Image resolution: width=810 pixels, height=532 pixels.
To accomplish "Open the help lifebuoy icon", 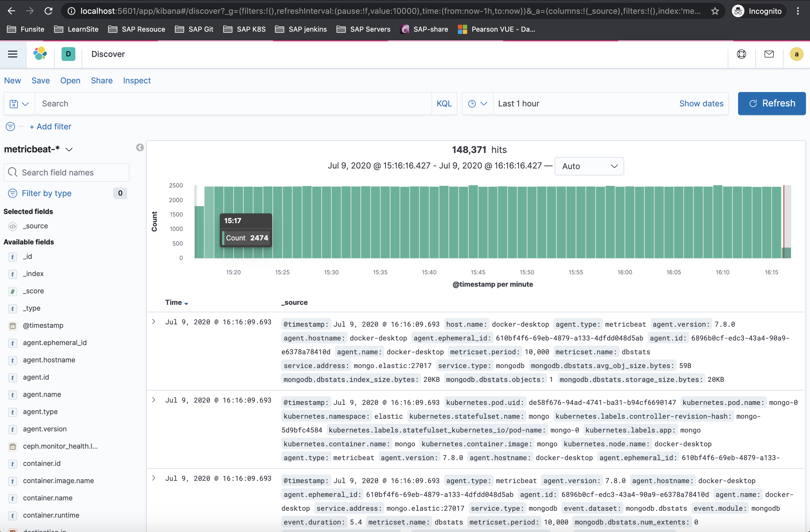I will (741, 54).
